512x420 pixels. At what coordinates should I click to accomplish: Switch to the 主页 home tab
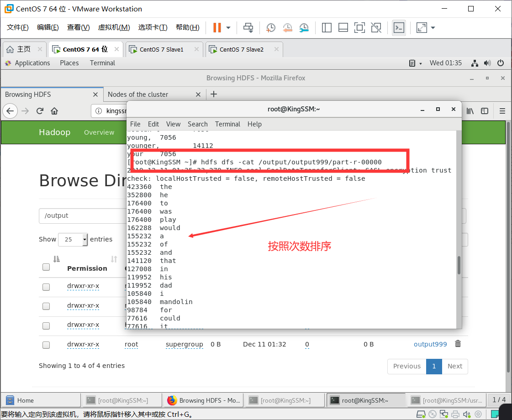tap(24, 49)
